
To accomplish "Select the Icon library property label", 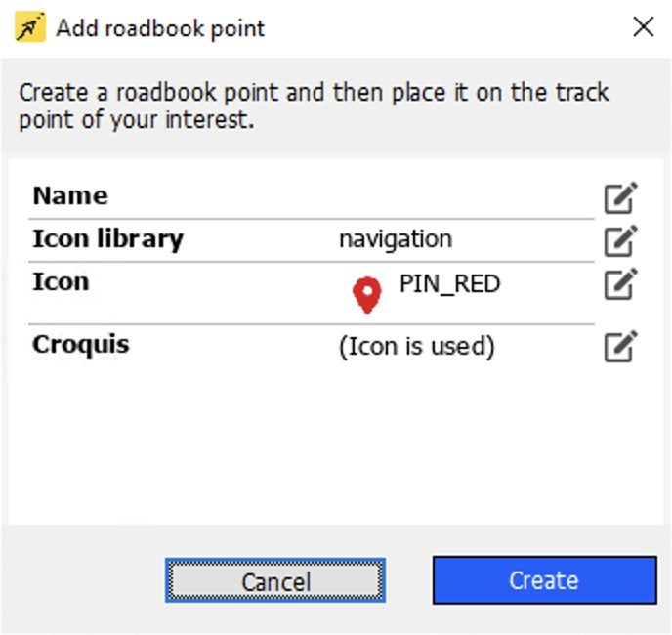I will click(107, 238).
